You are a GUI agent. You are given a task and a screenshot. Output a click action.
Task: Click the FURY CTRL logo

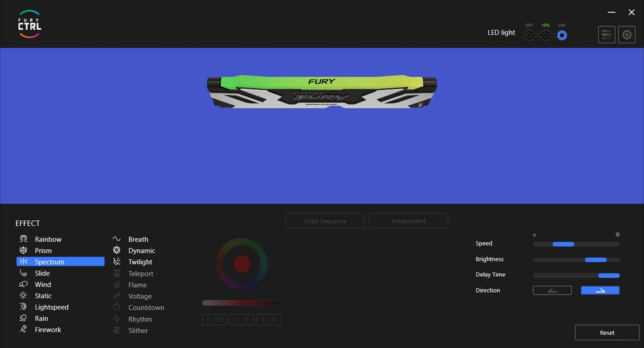(30, 25)
